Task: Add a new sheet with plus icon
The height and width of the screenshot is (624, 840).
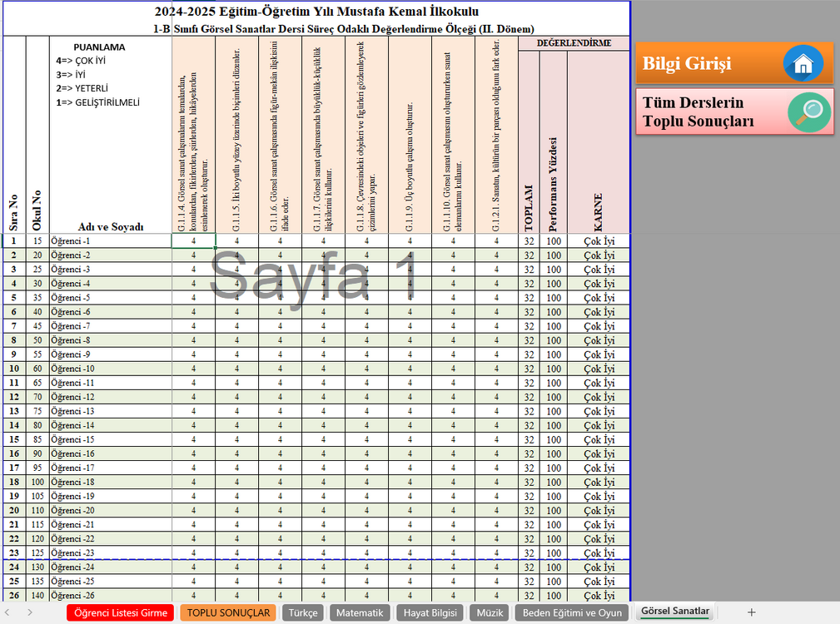Action: point(752,612)
